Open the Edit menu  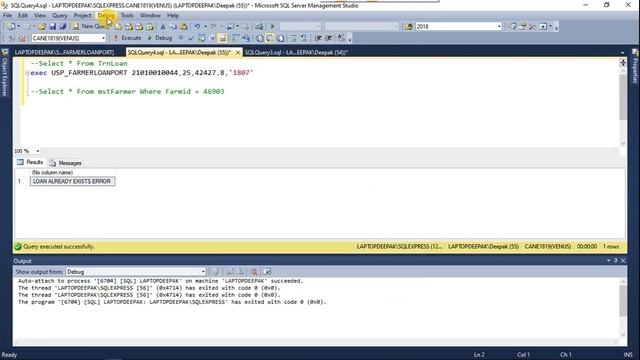(23, 16)
